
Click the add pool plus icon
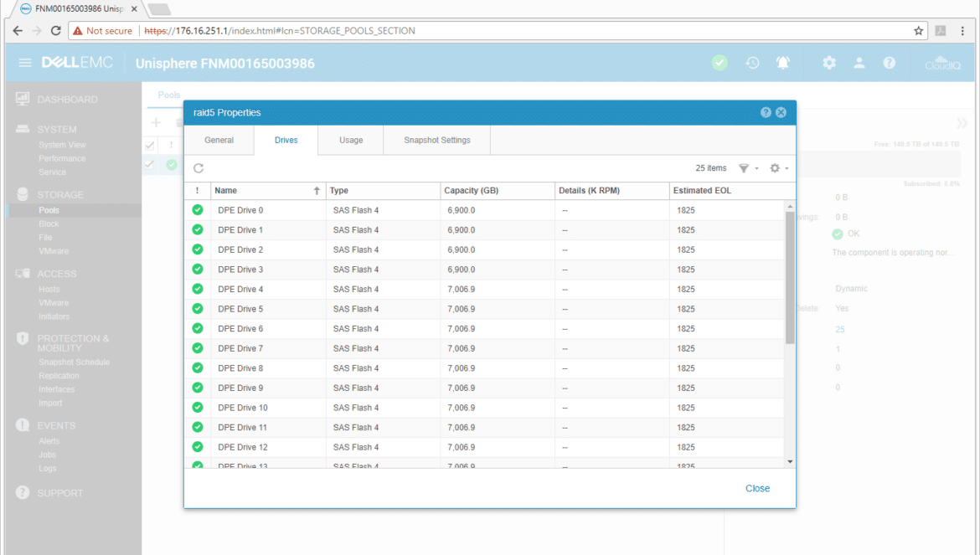click(157, 122)
